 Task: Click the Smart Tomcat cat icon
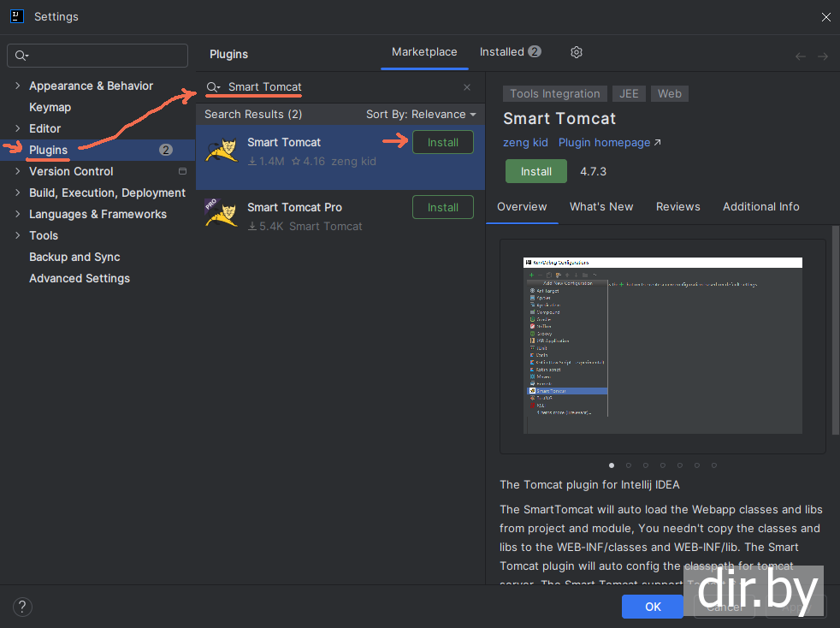point(221,151)
